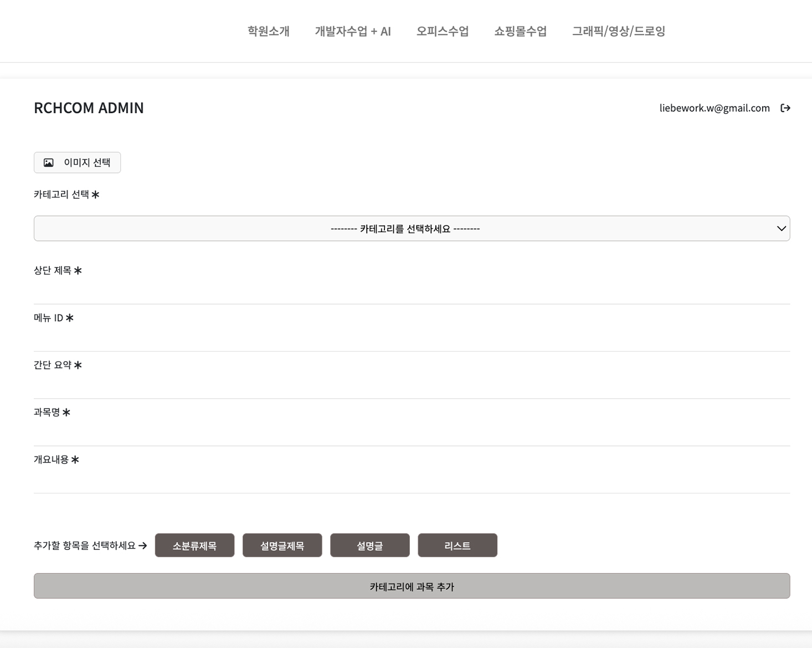The height and width of the screenshot is (648, 812).
Task: Click the RCHCOM ADMIN title
Action: (x=89, y=108)
